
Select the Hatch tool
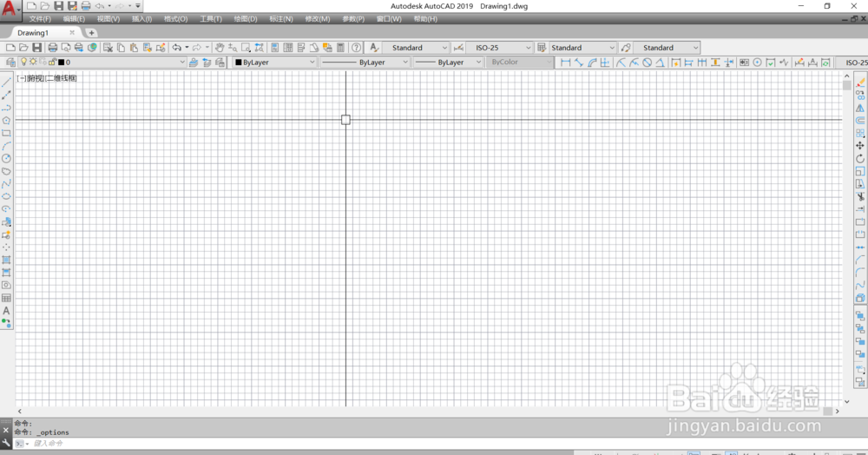pyautogui.click(x=6, y=260)
